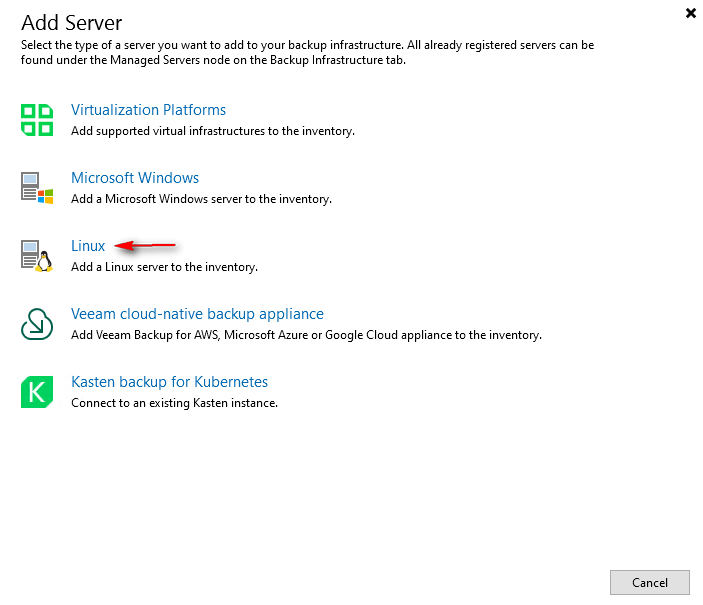Image resolution: width=703 pixels, height=605 pixels.
Task: Click the Virtualization Platforms green squares icon
Action: coord(37,119)
